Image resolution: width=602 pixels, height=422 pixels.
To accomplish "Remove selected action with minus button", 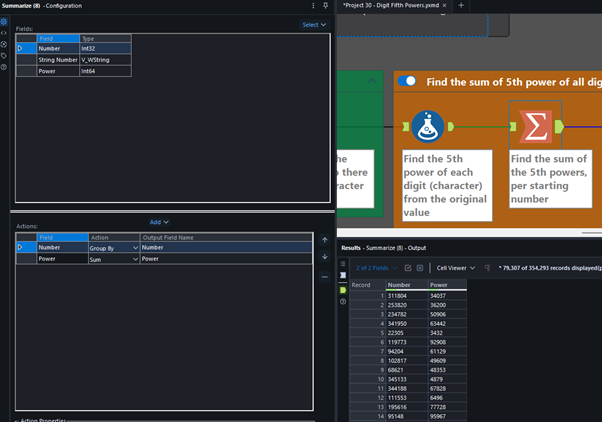I will tap(324, 276).
